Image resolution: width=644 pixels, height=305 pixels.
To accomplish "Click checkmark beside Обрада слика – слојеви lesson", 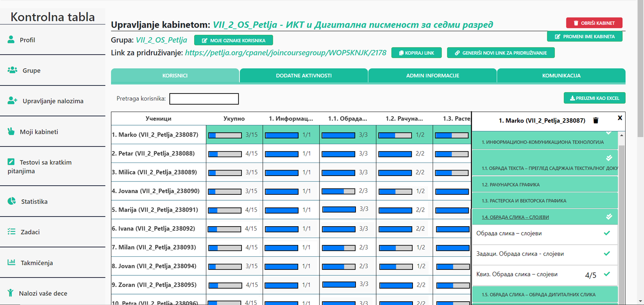I will 607,233.
